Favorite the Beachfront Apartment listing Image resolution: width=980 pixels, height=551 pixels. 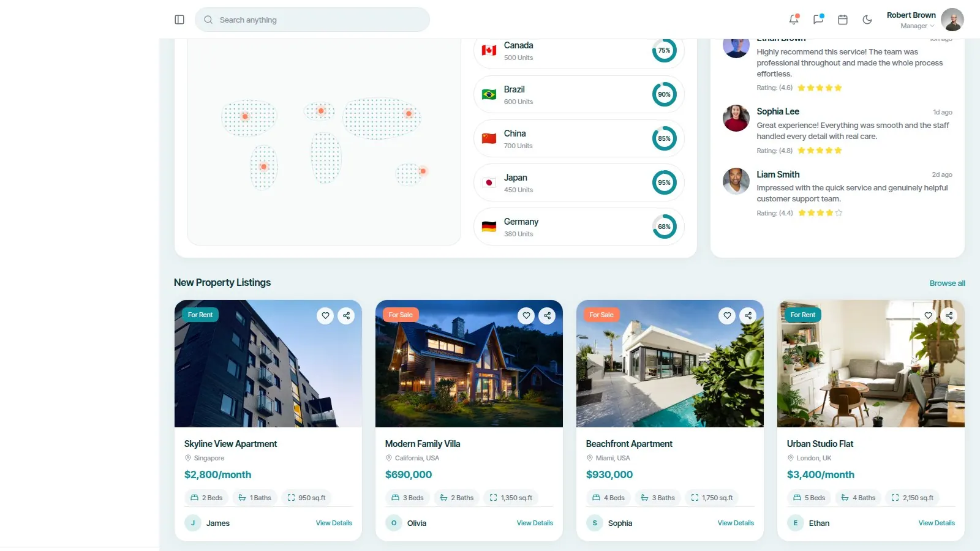[727, 315]
